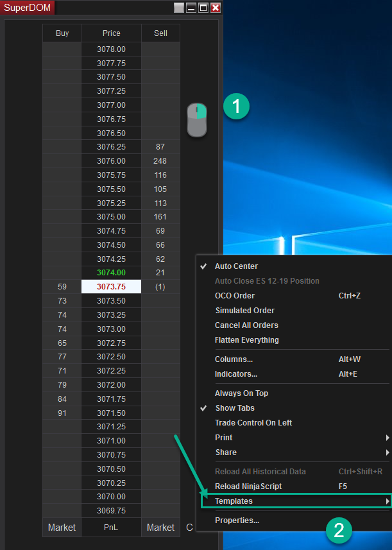This screenshot has width=392, height=550.
Task: Open Properties... from the context menu
Action: point(294,520)
